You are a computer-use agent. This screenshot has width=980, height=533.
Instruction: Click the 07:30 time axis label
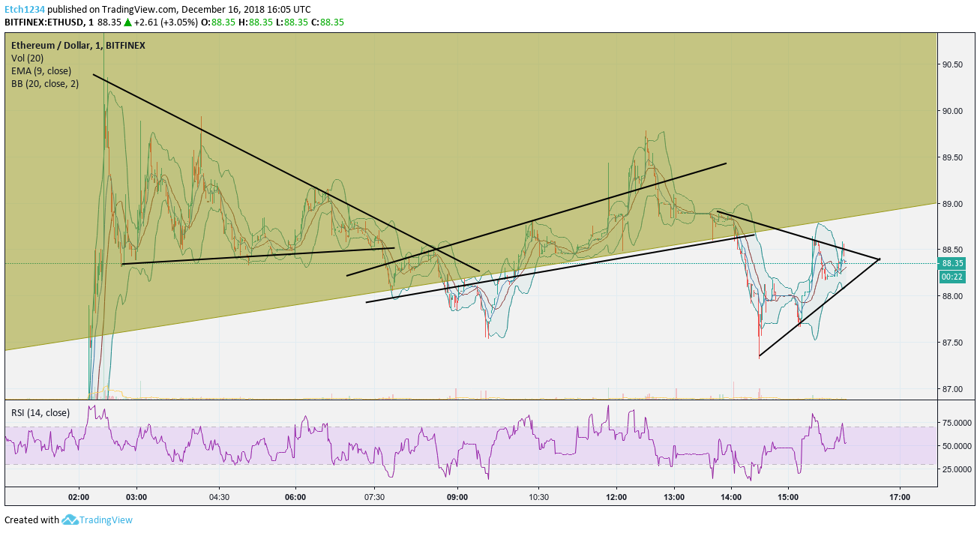coord(374,497)
